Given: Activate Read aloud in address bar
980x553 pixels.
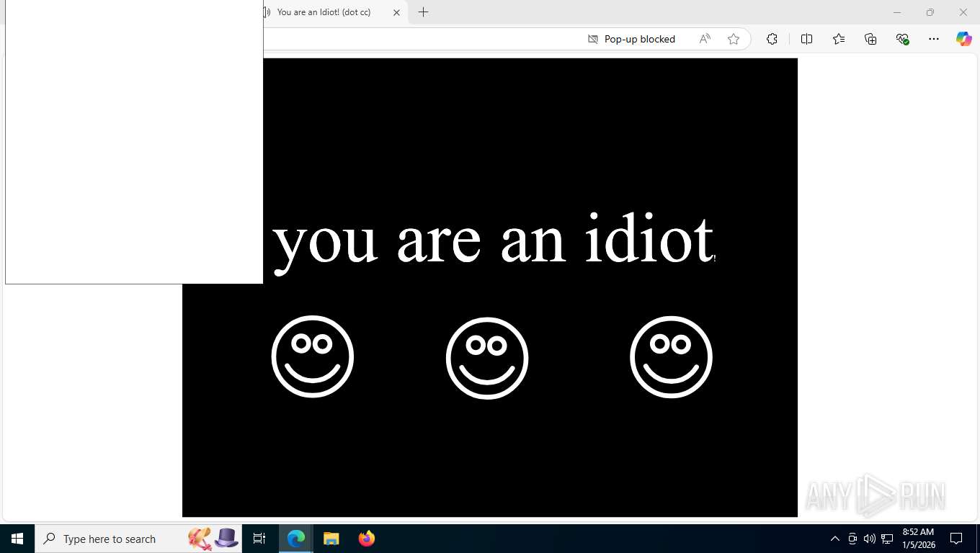Looking at the screenshot, I should [x=705, y=39].
